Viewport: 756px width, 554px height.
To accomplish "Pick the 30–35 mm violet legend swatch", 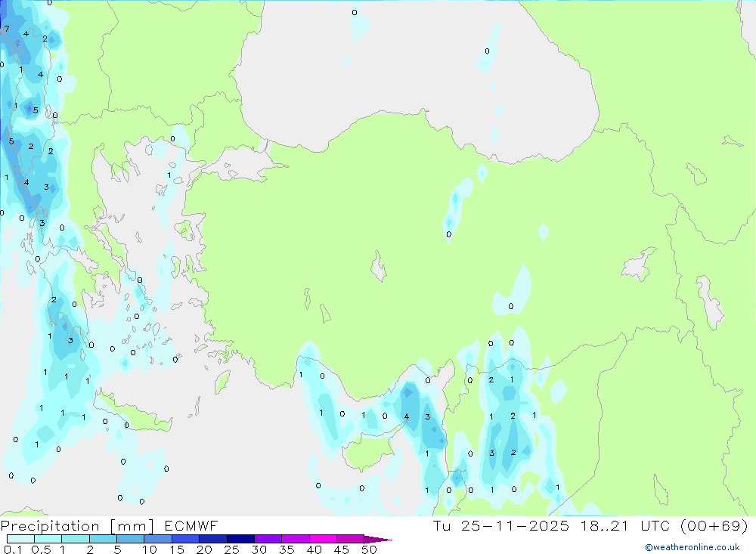I will tap(268, 539).
